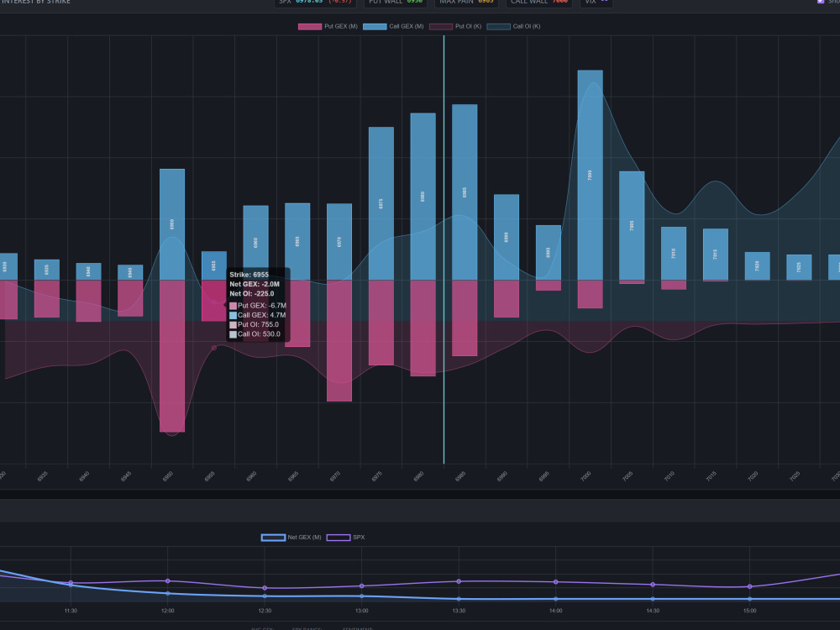Click the pink put bar under strike 6980
840x630 pixels.
tap(423, 328)
